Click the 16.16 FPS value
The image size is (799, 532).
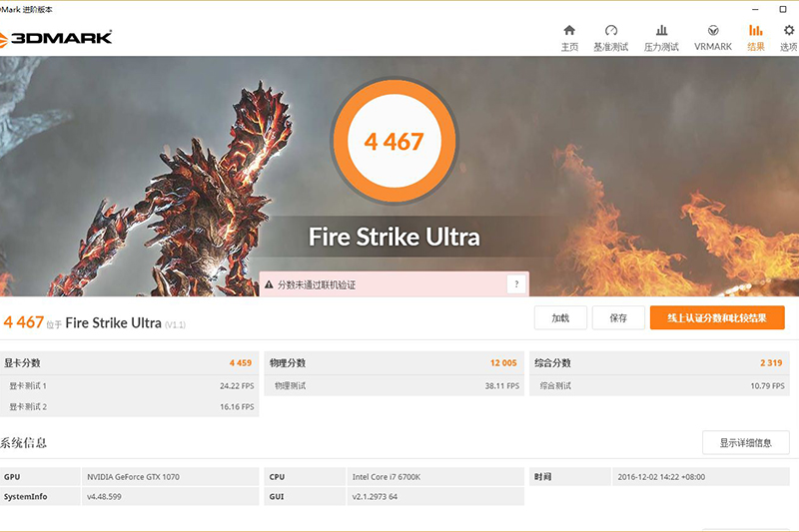click(237, 407)
